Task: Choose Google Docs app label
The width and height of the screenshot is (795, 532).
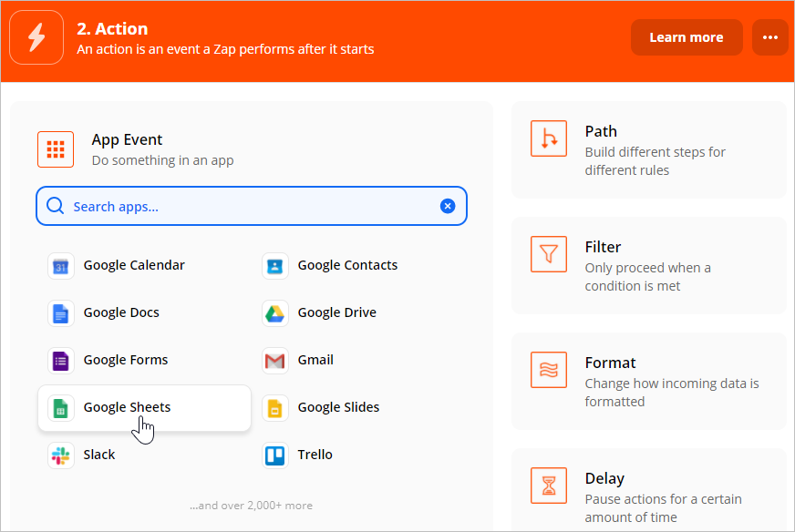Action: tap(121, 312)
